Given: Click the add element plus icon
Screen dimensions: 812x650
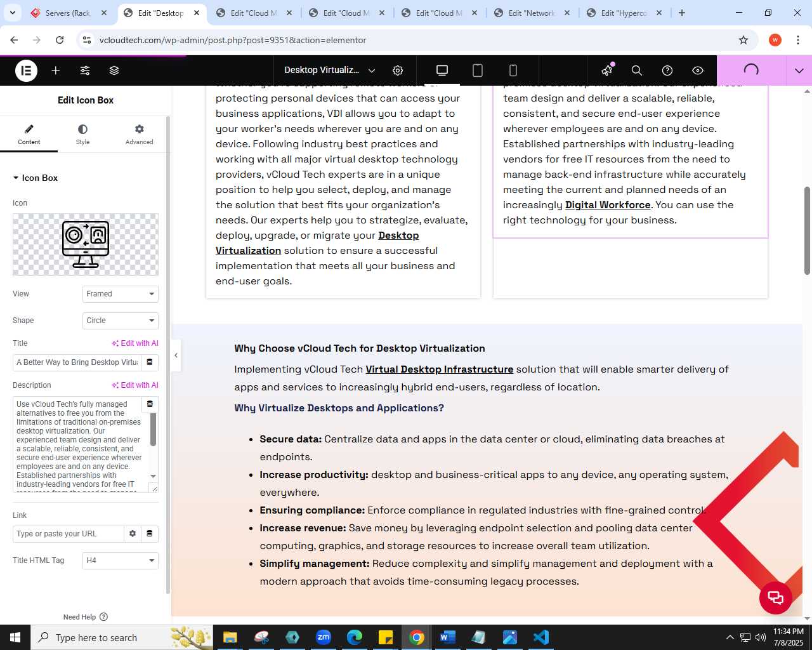Looking at the screenshot, I should pos(56,70).
